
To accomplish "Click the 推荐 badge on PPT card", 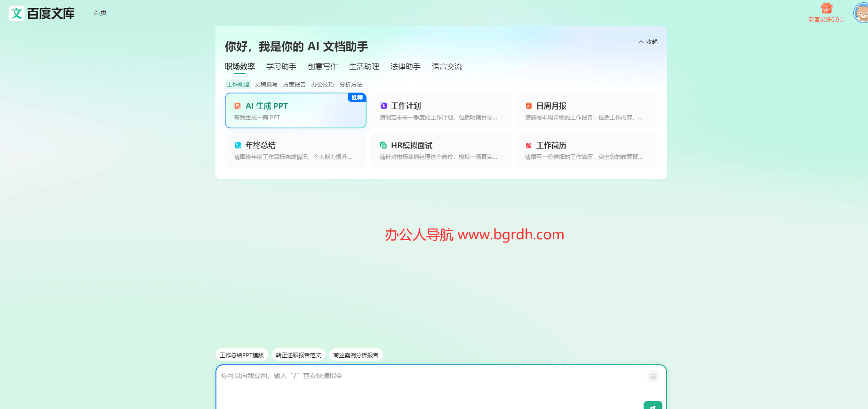I will pos(357,97).
